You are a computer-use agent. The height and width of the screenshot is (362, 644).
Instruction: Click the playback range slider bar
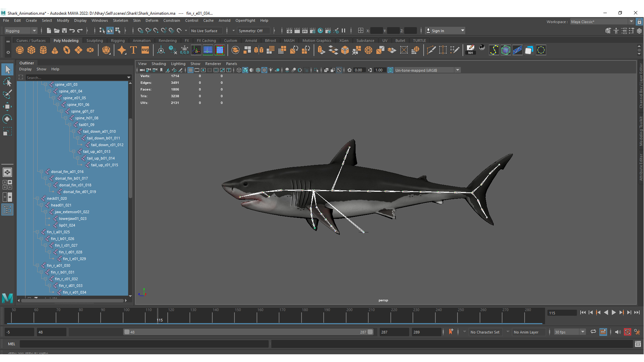point(249,332)
